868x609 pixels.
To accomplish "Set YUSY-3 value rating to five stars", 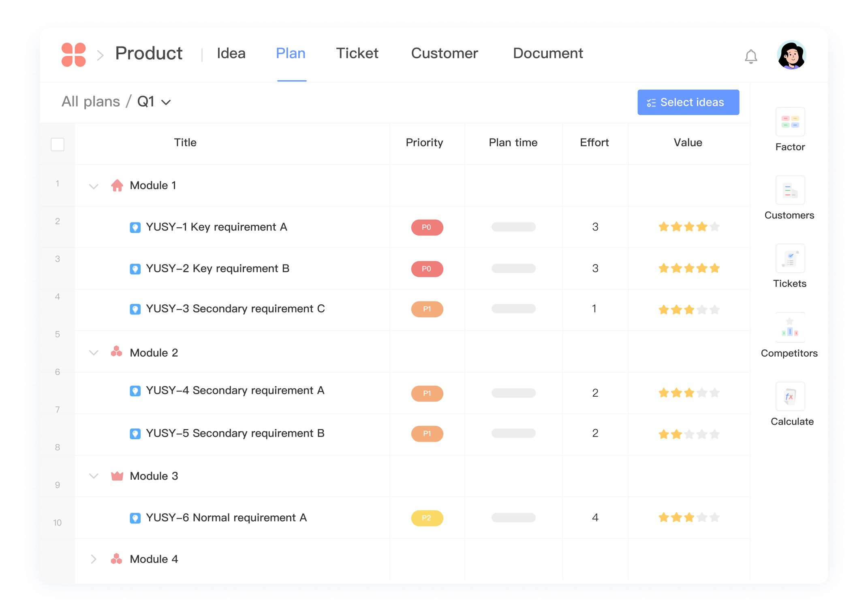I will (x=714, y=309).
